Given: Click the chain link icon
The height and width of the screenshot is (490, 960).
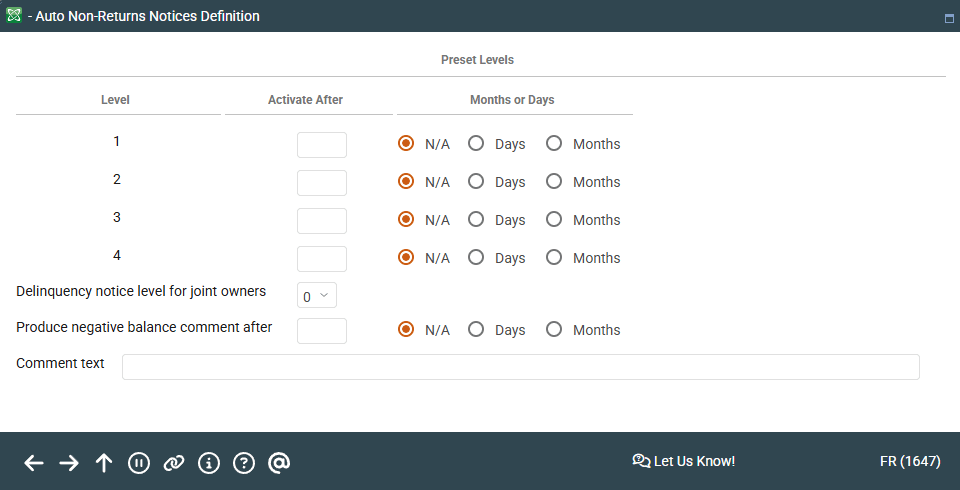Looking at the screenshot, I should (174, 463).
